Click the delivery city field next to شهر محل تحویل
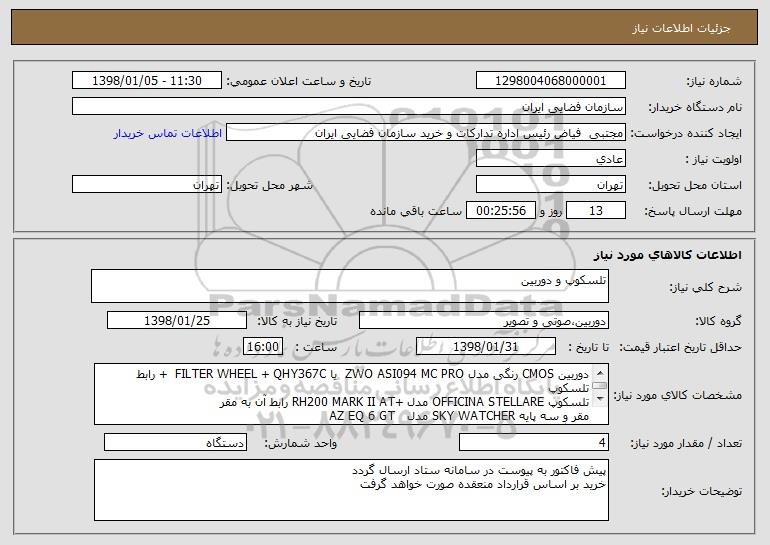This screenshot has width=770, height=545. [x=147, y=185]
